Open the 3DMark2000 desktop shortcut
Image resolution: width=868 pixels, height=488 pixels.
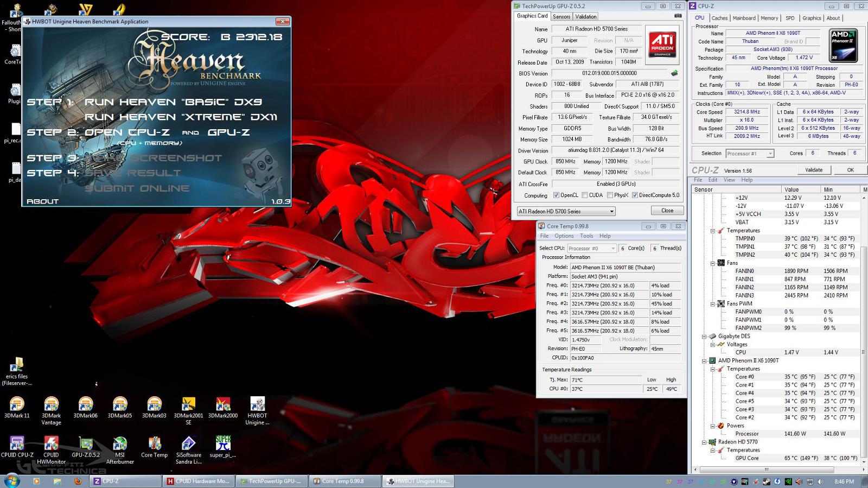coord(223,407)
